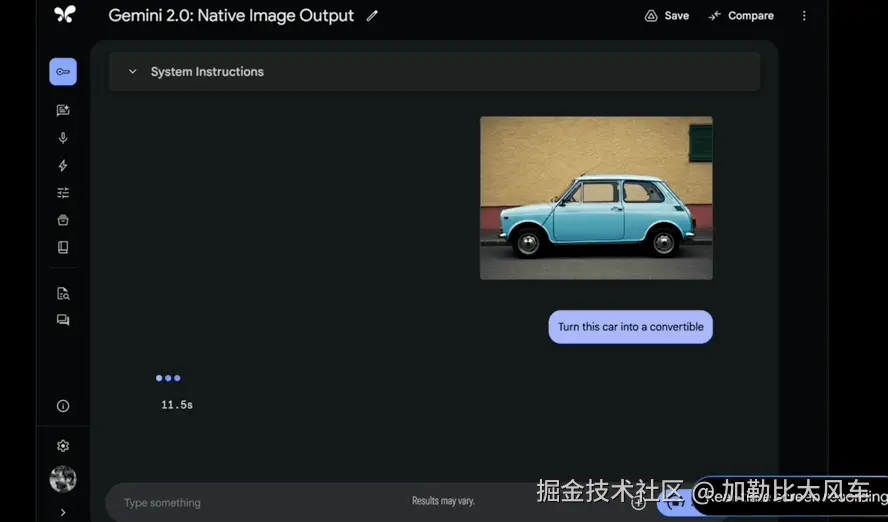888x522 pixels.
Task: Open the microphone stream realtime icon
Action: (63, 138)
